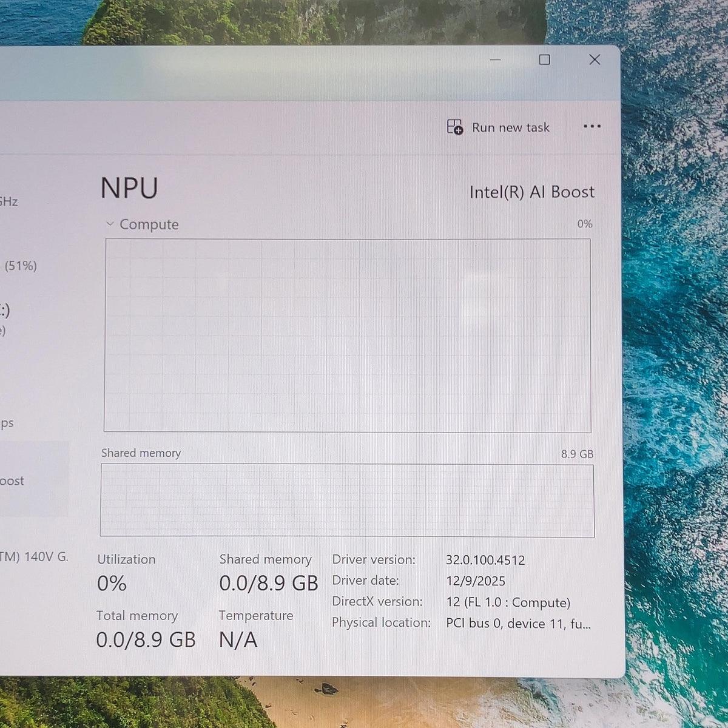This screenshot has height=728, width=728.
Task: Click the Run new task button
Action: (x=498, y=127)
